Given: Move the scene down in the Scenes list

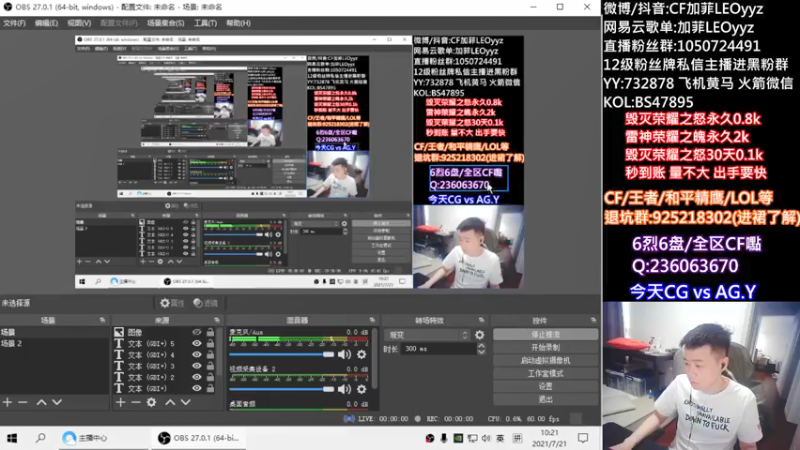Looking at the screenshot, I should tap(57, 402).
